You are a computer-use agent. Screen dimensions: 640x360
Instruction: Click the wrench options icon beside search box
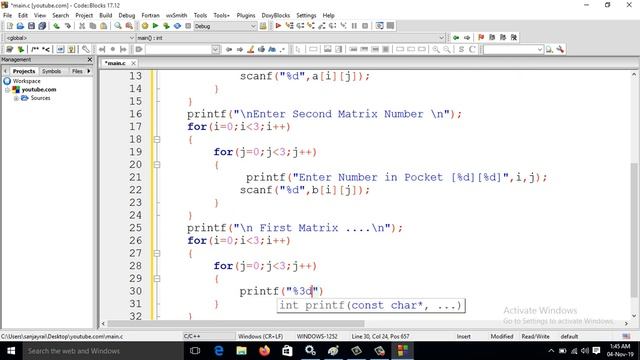point(560,49)
